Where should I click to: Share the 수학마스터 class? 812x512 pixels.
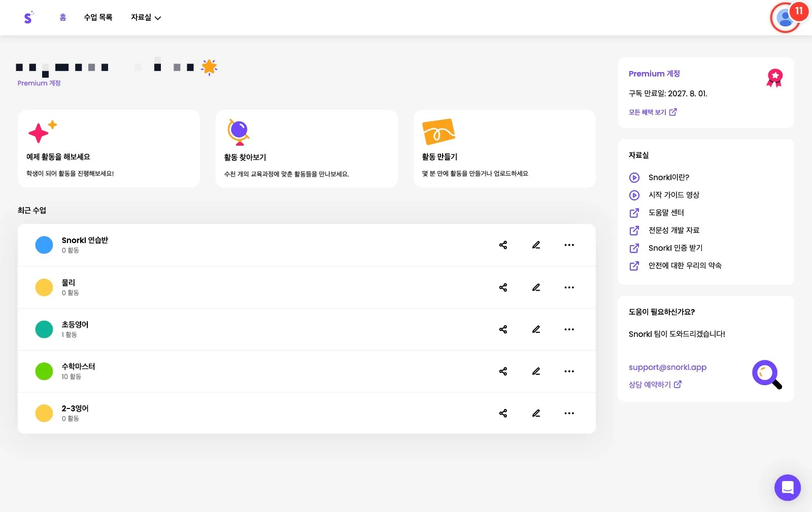tap(503, 371)
